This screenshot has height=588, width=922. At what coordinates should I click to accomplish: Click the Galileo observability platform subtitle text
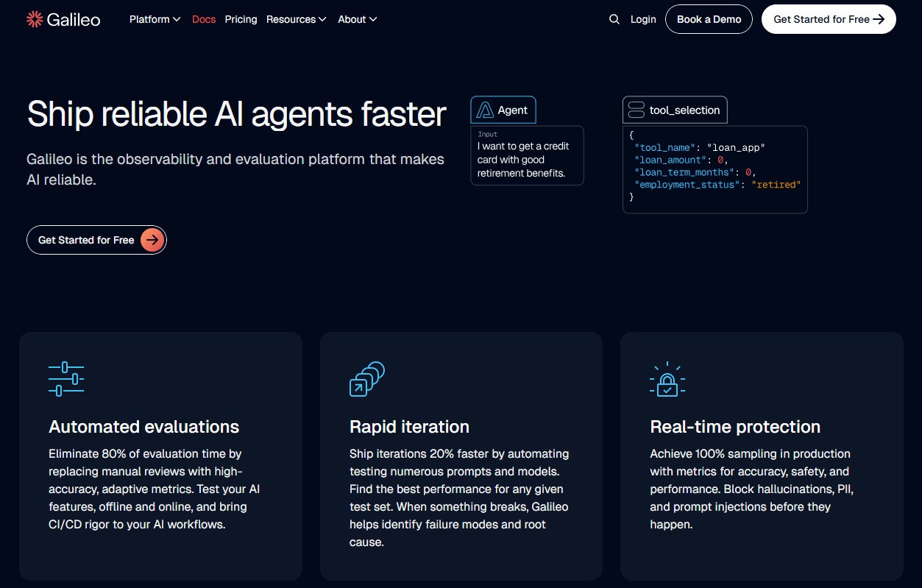(x=235, y=169)
